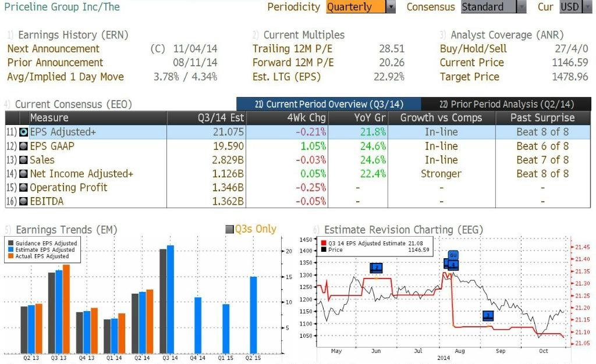Image resolution: width=596 pixels, height=364 pixels.
Task: Click the June event marker labeled 2
Action: pyautogui.click(x=376, y=268)
